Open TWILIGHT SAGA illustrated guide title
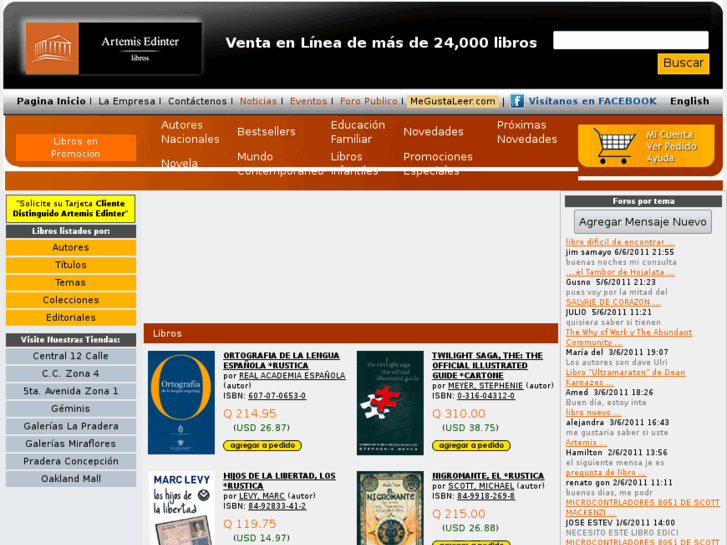The height and width of the screenshot is (545, 727). [487, 365]
